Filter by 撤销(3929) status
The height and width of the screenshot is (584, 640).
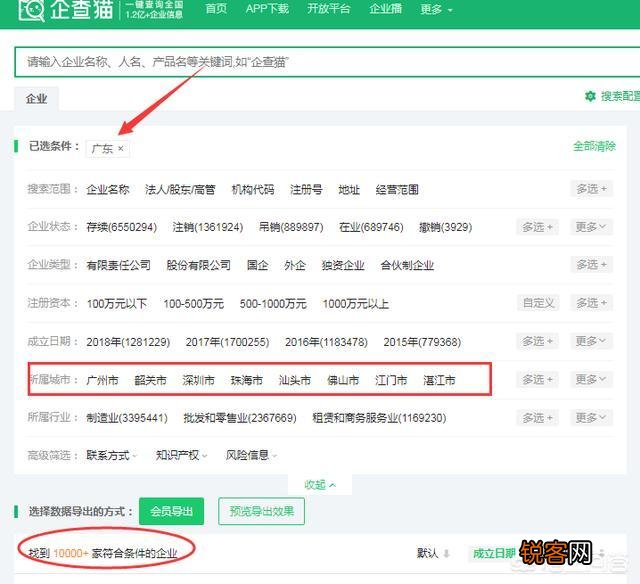(x=445, y=227)
